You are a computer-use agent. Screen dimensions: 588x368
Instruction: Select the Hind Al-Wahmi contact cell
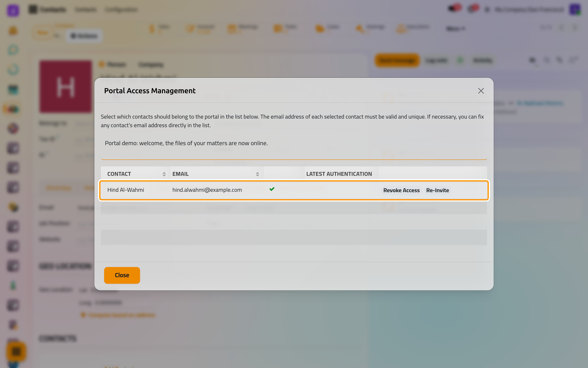(x=135, y=190)
